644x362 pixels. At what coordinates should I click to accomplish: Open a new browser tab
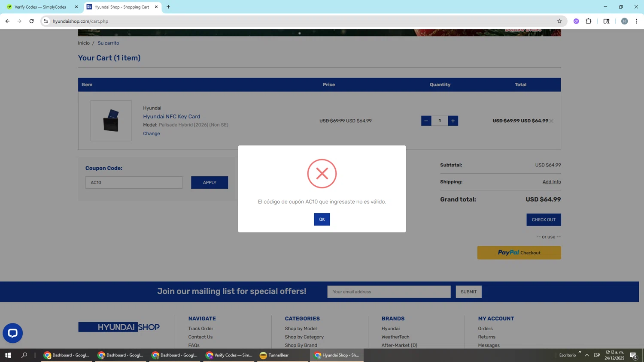(168, 7)
